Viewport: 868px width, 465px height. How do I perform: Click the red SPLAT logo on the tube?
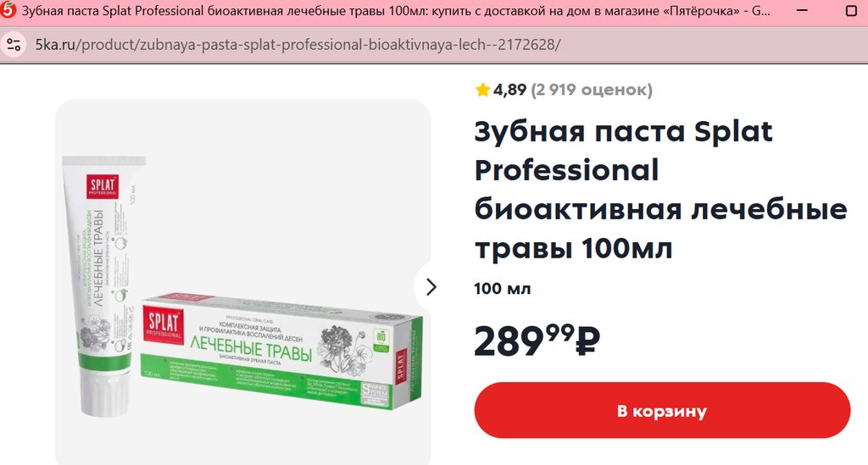pos(103,186)
